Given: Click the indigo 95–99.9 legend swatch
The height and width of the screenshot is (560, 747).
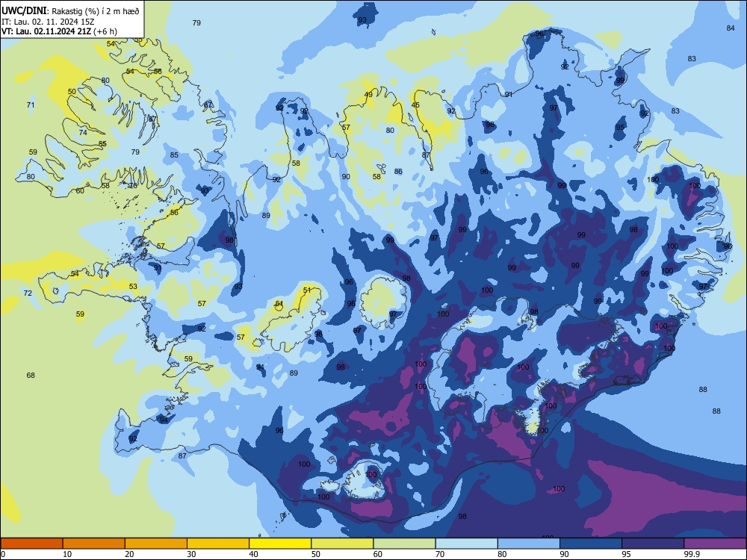Looking at the screenshot, I should (653, 544).
